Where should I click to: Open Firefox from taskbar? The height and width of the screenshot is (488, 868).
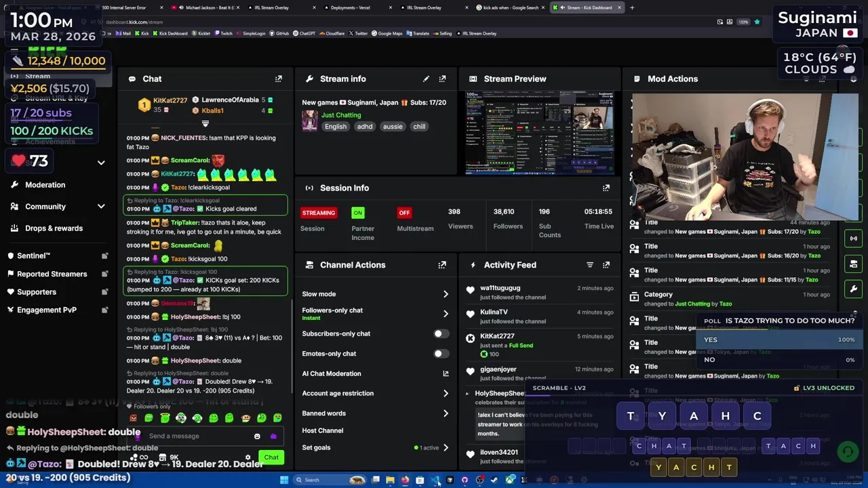405,480
